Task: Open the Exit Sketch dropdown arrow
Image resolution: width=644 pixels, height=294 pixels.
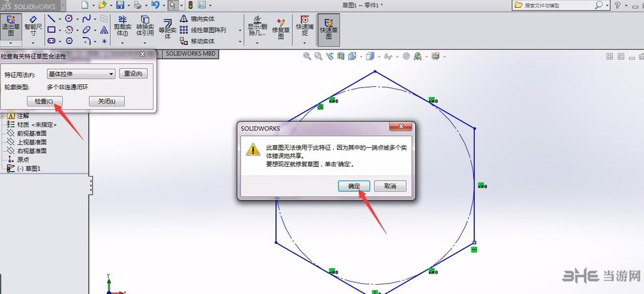Action: coord(11,43)
